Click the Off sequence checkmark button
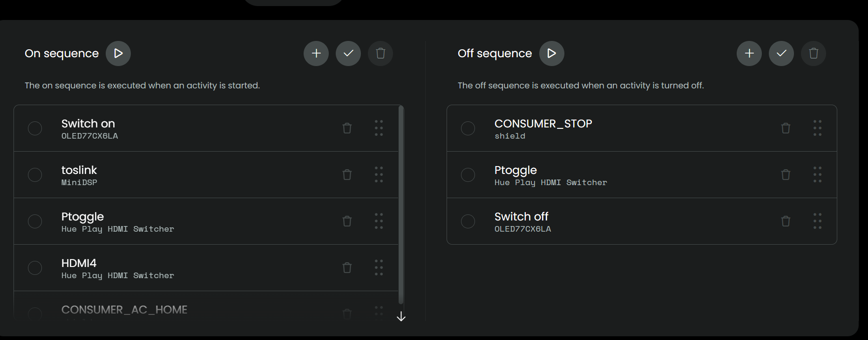The height and width of the screenshot is (340, 868). coord(781,53)
